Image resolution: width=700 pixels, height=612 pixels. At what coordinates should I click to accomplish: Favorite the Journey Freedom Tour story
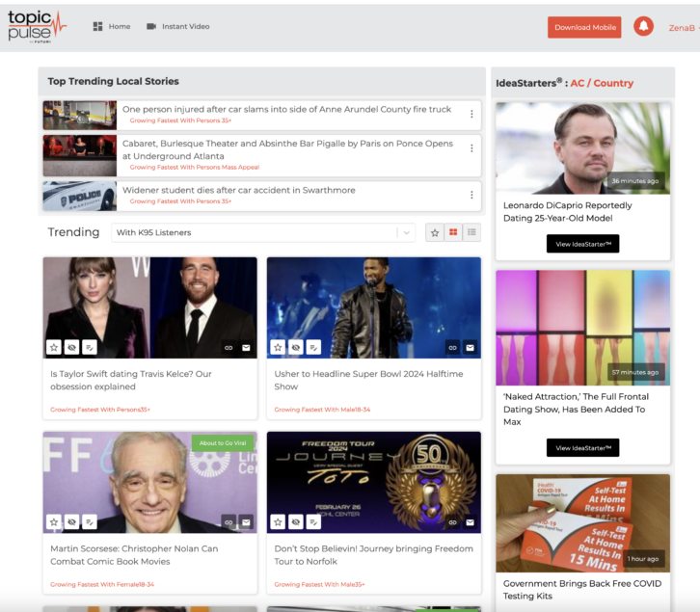click(x=278, y=521)
